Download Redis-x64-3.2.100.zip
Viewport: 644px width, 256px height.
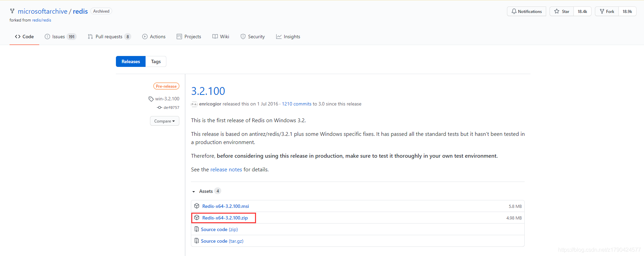(x=225, y=218)
